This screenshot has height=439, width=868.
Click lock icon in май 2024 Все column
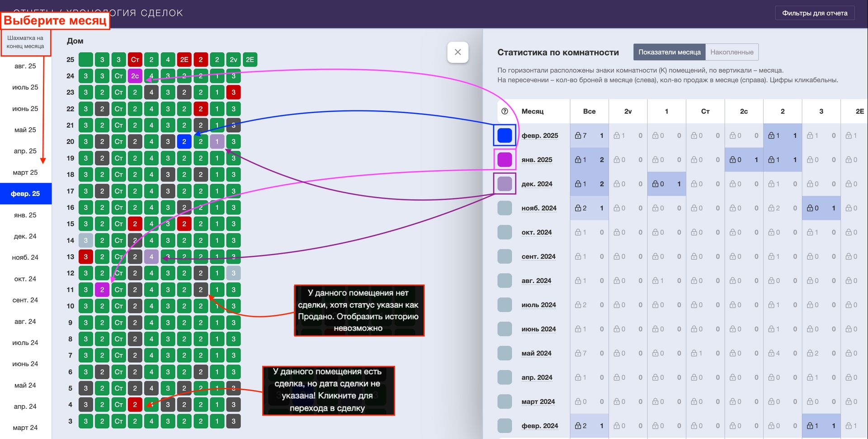(578, 353)
